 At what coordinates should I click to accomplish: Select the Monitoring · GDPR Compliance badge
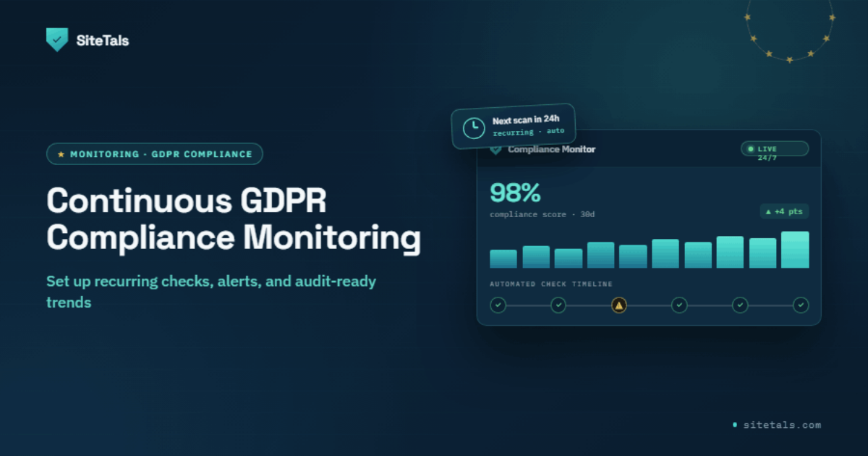[155, 154]
